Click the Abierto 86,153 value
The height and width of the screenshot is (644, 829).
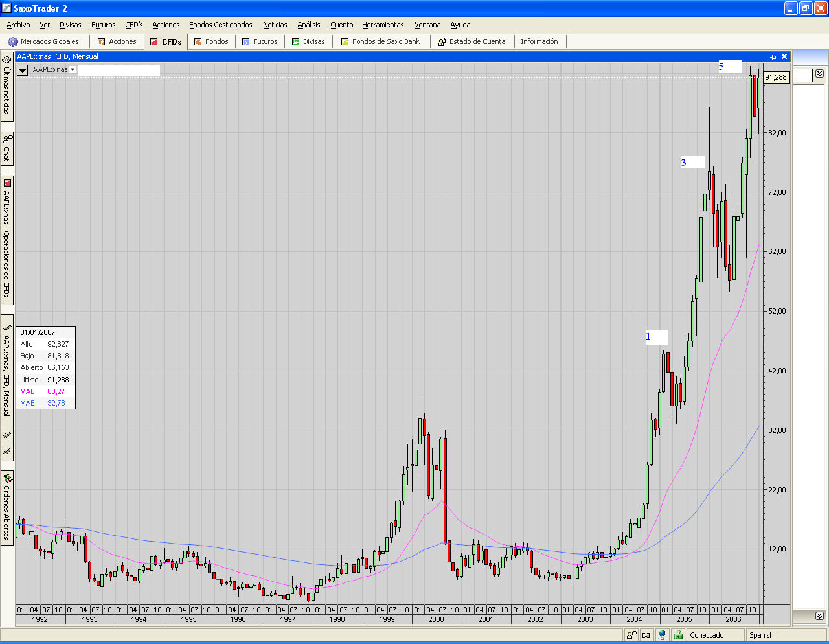coord(58,367)
